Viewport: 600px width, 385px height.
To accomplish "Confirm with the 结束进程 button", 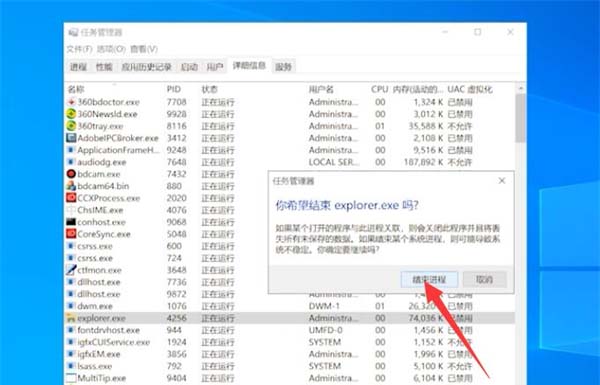I will (429, 279).
